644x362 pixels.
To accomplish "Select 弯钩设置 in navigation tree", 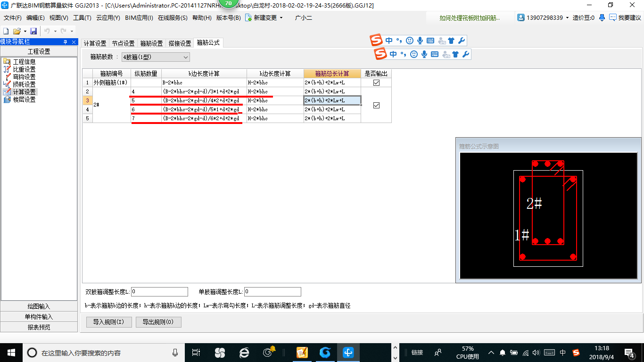I will click(x=24, y=77).
